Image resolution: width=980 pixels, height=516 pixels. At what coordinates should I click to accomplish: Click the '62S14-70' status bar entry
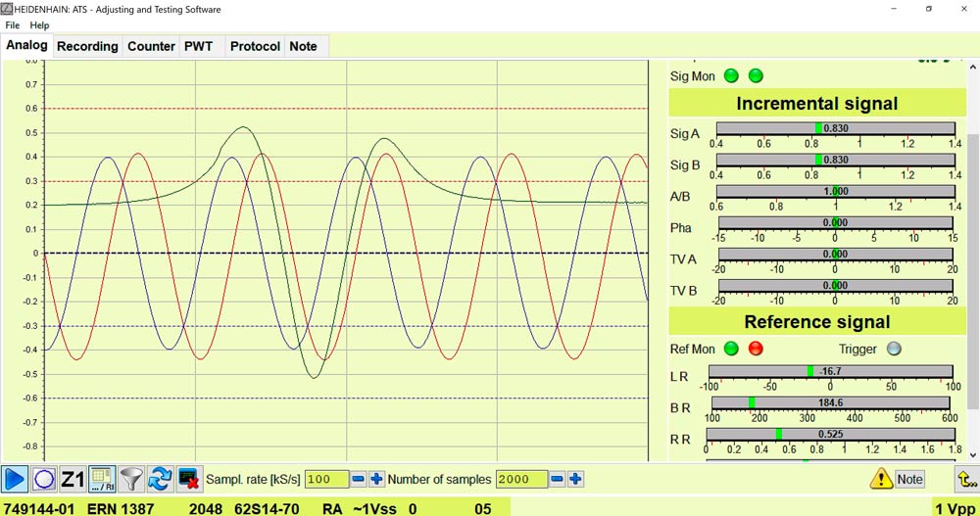click(267, 508)
